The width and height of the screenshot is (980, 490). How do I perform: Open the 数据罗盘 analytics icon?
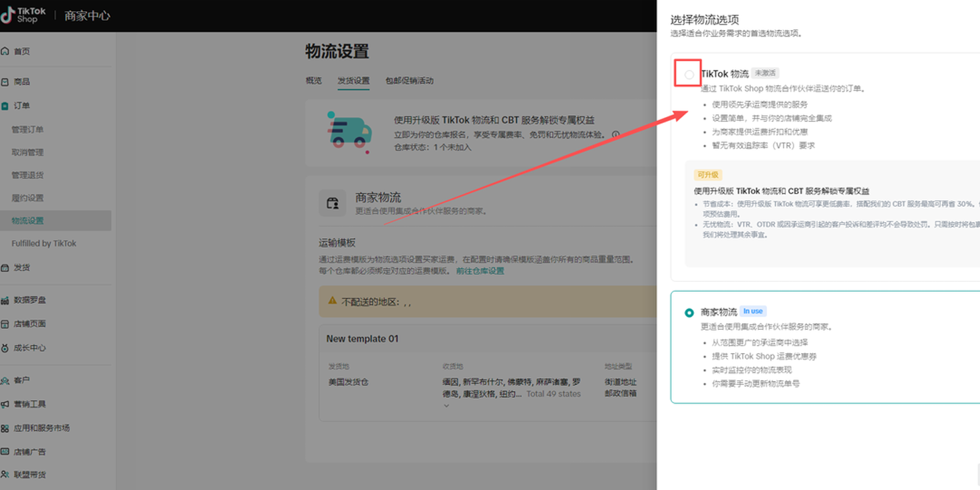[x=7, y=299]
